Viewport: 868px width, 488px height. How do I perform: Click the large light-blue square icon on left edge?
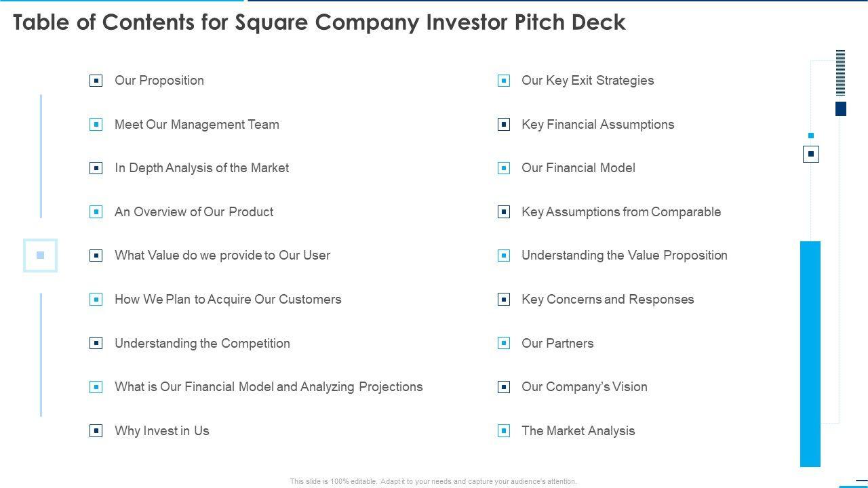coord(40,256)
